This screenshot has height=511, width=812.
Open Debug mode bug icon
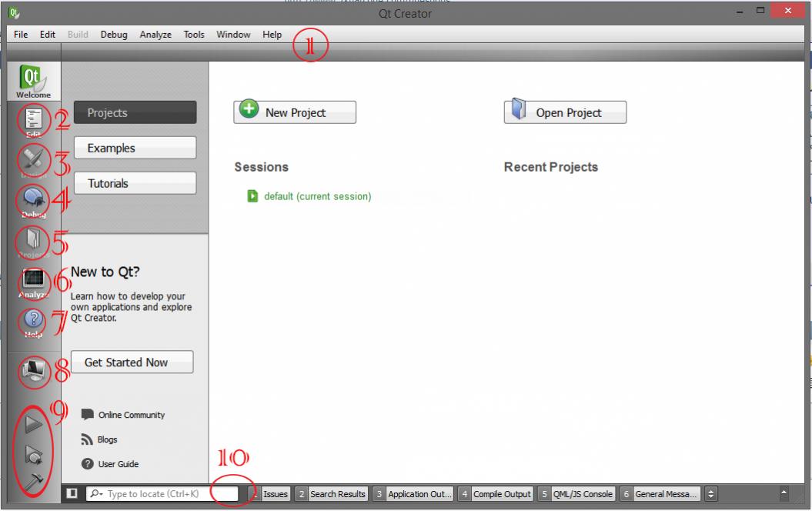[34, 200]
